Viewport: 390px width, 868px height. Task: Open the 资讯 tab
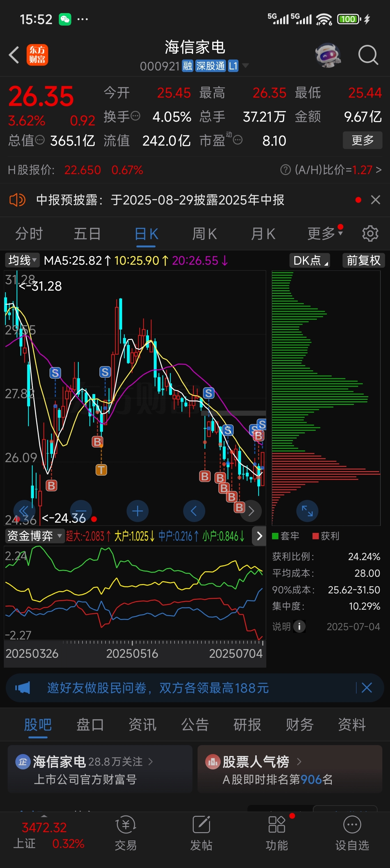(x=142, y=725)
